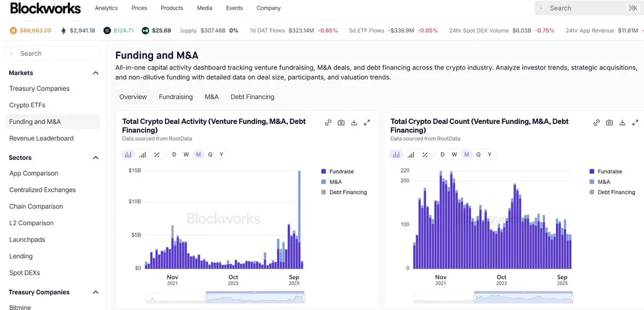The image size is (644, 310).
Task: Expand the Sectors sidebar section
Action: [x=95, y=157]
